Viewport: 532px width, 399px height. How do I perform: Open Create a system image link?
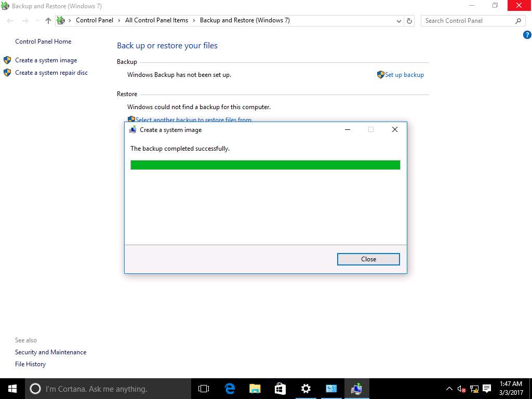pyautogui.click(x=46, y=60)
